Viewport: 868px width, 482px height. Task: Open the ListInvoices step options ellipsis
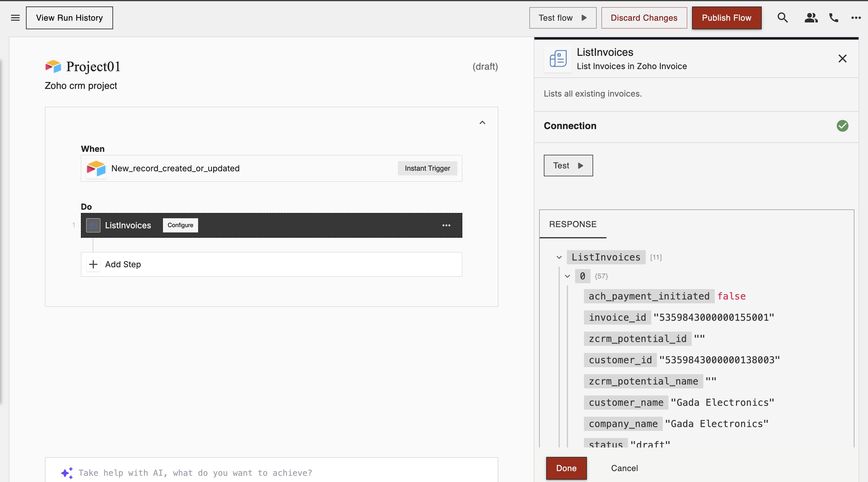pos(446,225)
